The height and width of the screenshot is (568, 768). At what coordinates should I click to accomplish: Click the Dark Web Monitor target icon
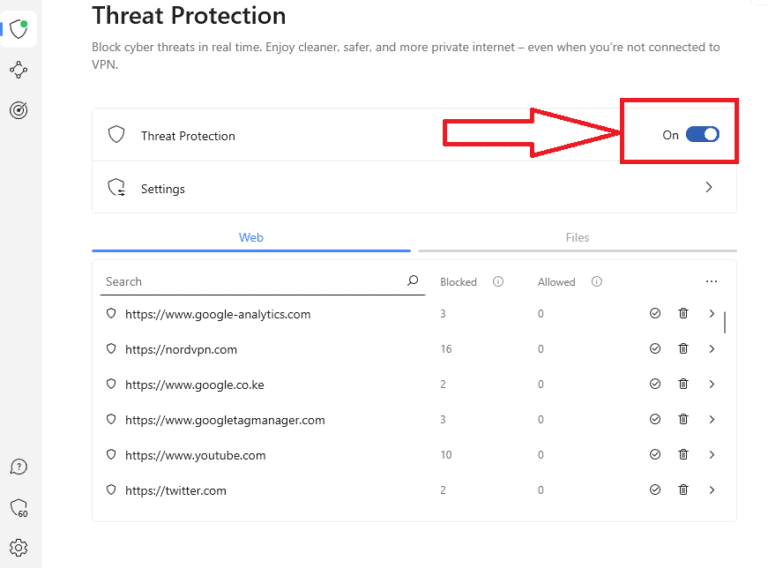(18, 111)
